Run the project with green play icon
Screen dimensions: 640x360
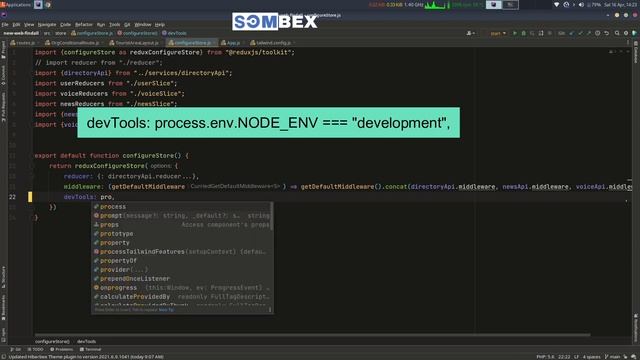point(515,33)
